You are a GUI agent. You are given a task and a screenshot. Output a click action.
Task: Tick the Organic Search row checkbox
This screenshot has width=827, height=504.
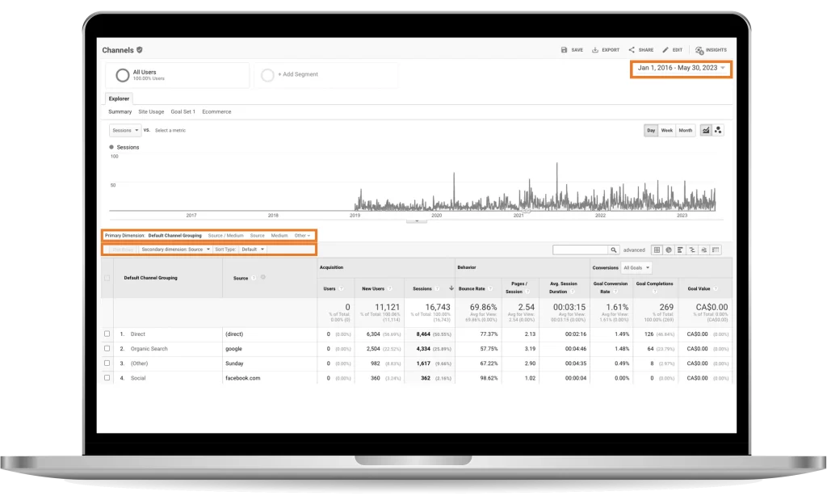(x=107, y=348)
